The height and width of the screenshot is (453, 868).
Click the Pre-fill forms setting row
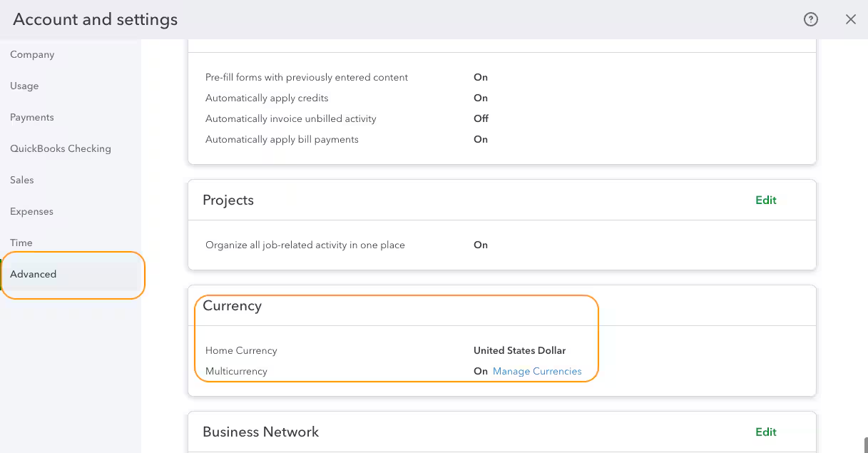[x=307, y=78]
